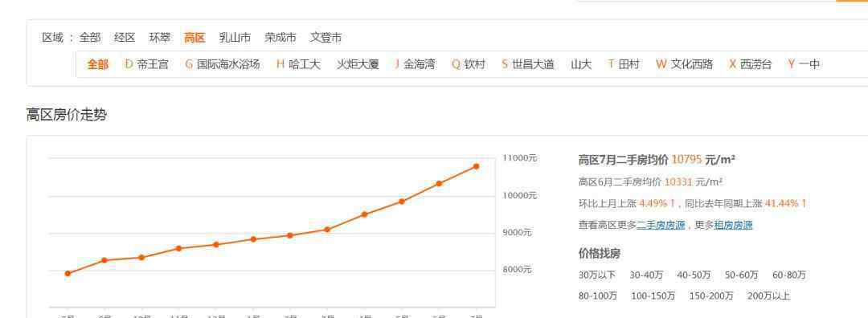Click the first data point on the price chart
This screenshot has height=318, width=868.
pyautogui.click(x=68, y=274)
